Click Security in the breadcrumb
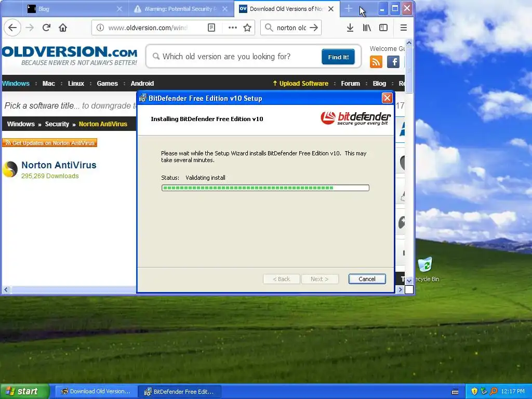The width and height of the screenshot is (532, 399). tap(57, 124)
